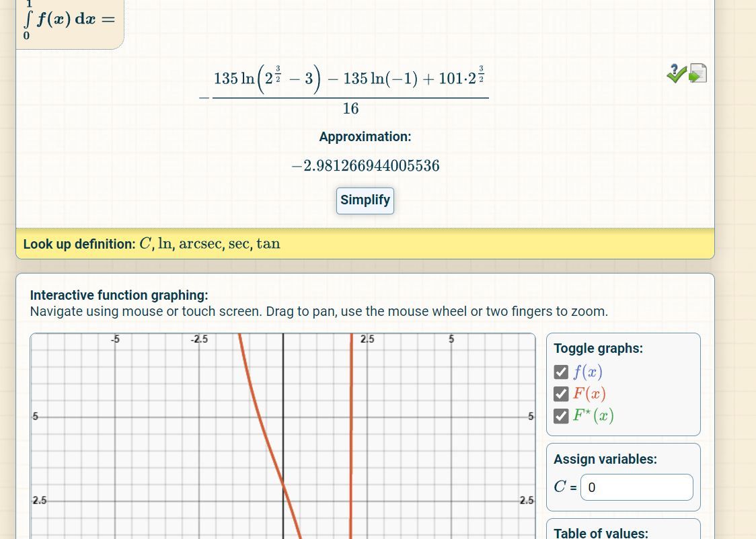Open the ln definition link
This screenshot has height=539, width=756.
tap(165, 244)
